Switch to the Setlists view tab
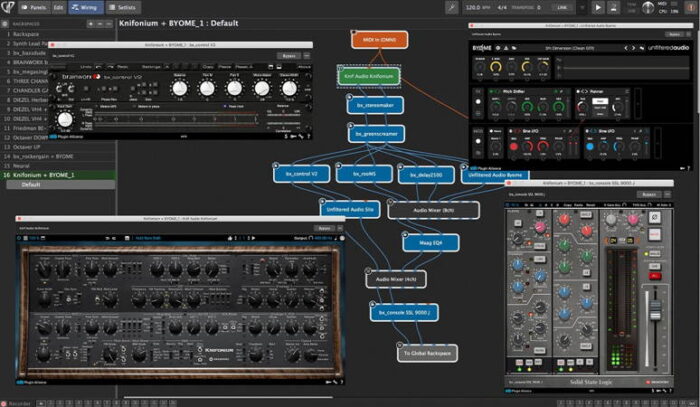This screenshot has height=407, width=700. (124, 6)
